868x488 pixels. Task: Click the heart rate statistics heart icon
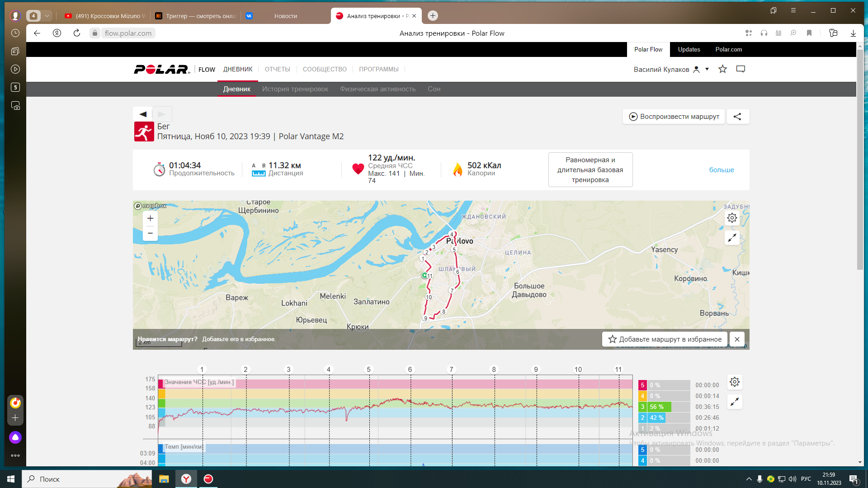coord(358,169)
